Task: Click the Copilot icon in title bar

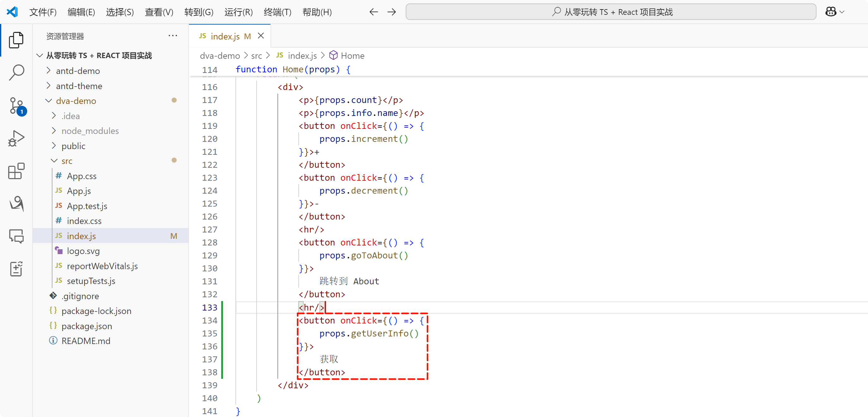Action: tap(831, 12)
